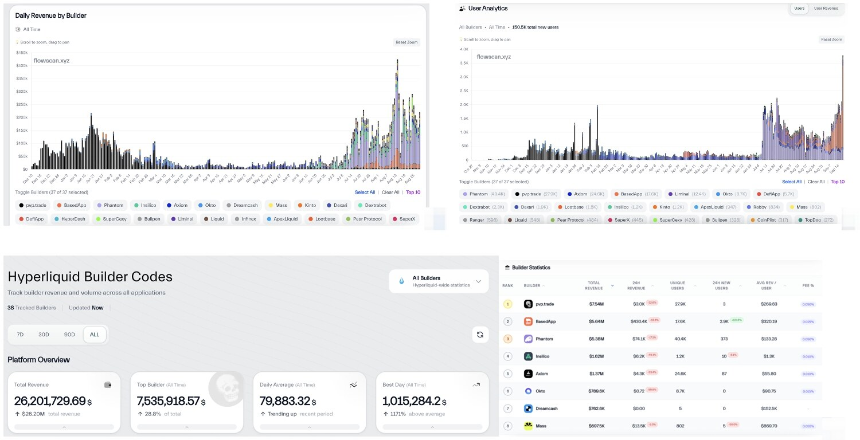Click Select All under Daily Revenue chart
860x440 pixels.
365,191
